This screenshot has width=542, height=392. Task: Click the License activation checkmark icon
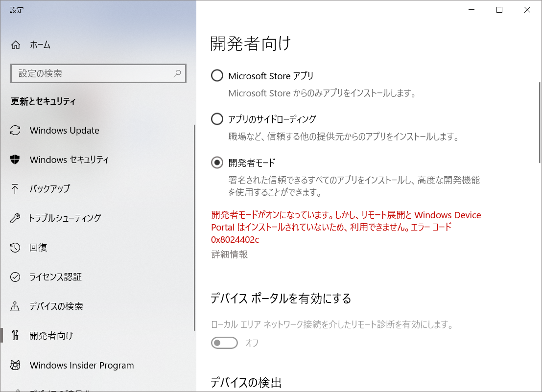coord(15,277)
